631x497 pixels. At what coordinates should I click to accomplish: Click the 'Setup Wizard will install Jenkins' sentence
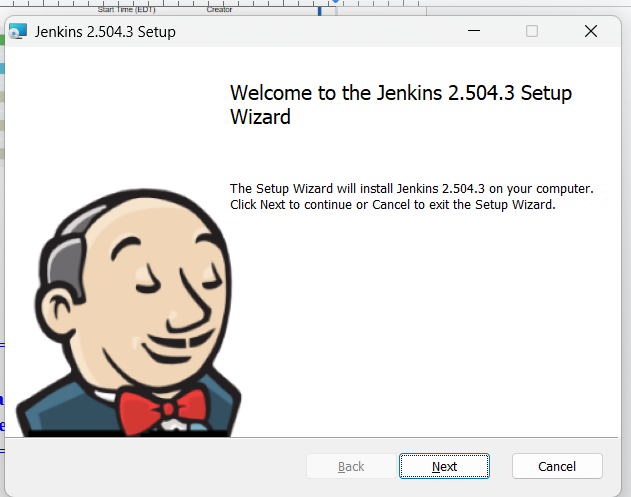[x=411, y=188]
